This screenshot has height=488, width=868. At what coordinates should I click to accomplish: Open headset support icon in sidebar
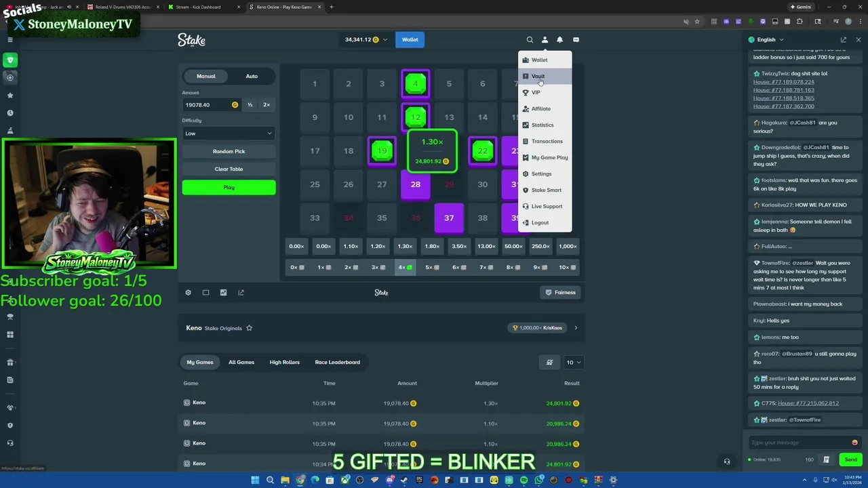[x=10, y=443]
